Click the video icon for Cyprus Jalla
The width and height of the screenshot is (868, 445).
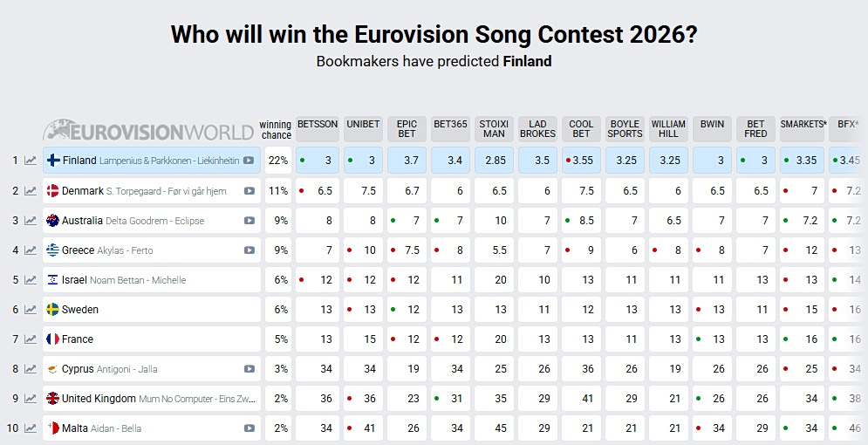click(x=249, y=369)
